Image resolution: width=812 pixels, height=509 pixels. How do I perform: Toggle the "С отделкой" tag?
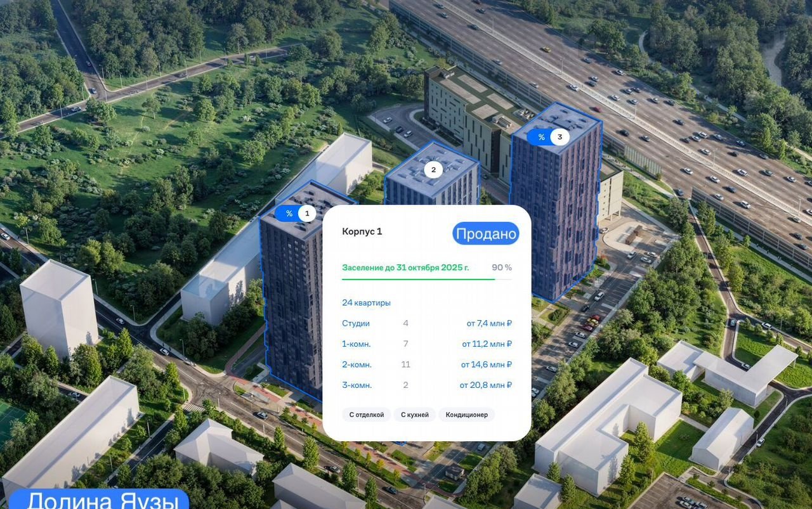click(x=366, y=415)
